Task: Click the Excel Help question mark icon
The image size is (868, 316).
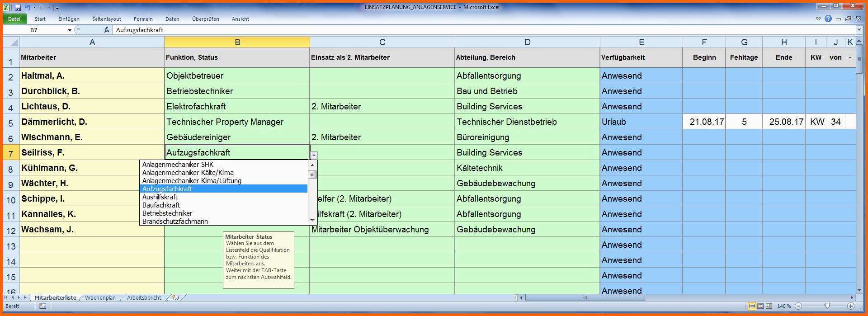Action: point(828,19)
